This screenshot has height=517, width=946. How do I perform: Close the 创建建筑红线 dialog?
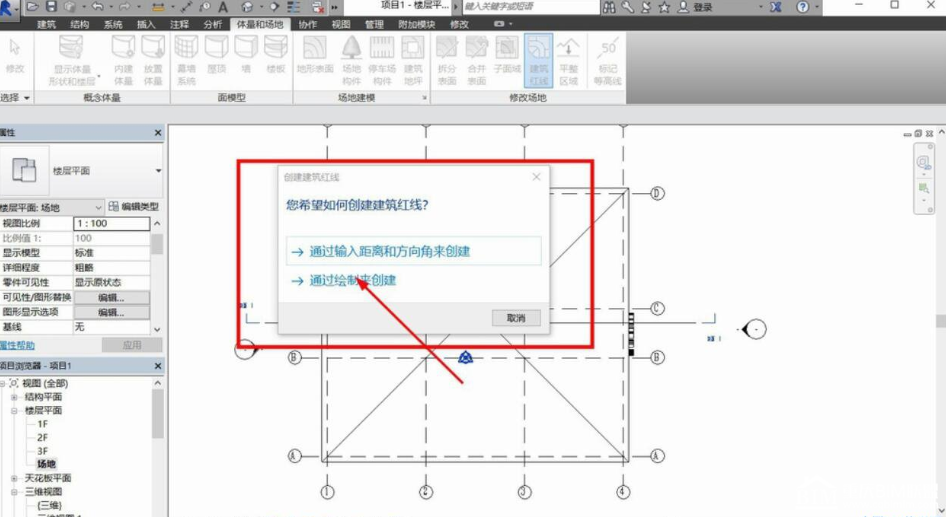[x=536, y=177]
